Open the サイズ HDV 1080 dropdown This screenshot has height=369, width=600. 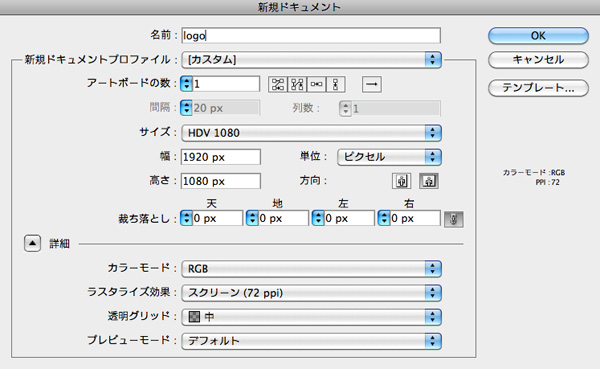(311, 133)
